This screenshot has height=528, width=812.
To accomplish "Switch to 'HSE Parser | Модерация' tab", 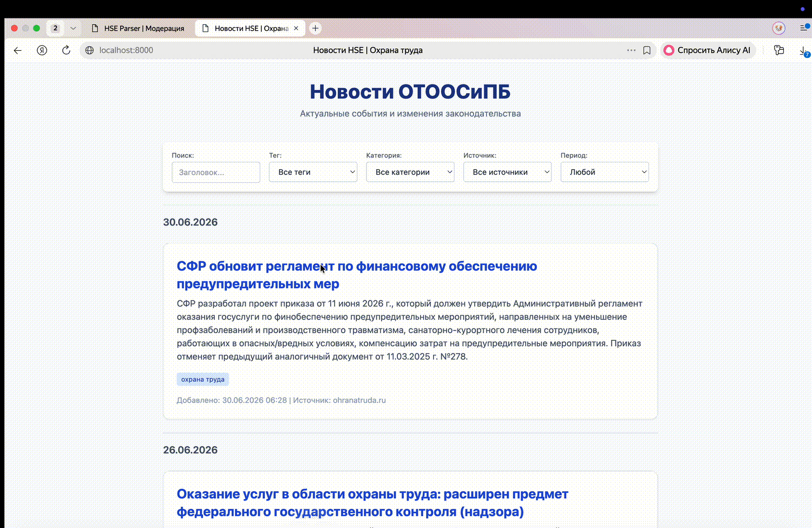I will click(x=139, y=28).
